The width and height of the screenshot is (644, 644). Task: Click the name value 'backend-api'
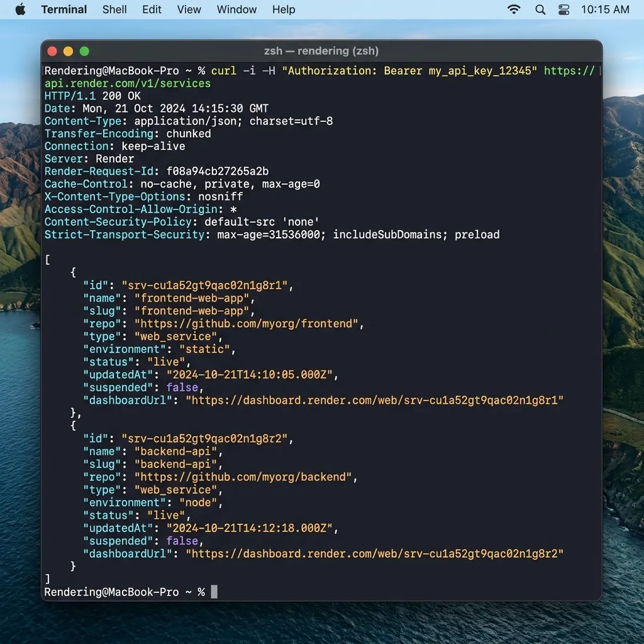(176, 452)
